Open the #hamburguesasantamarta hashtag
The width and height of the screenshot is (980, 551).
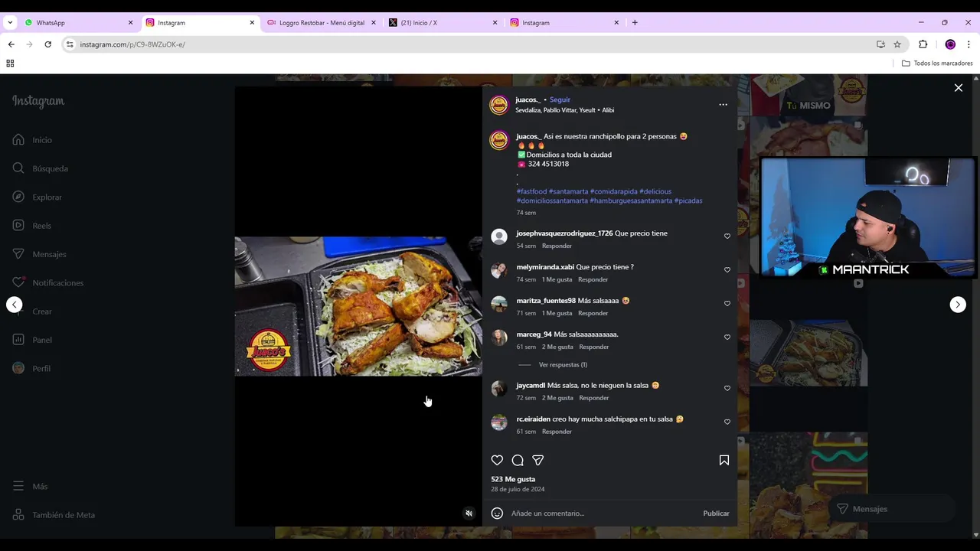click(631, 201)
